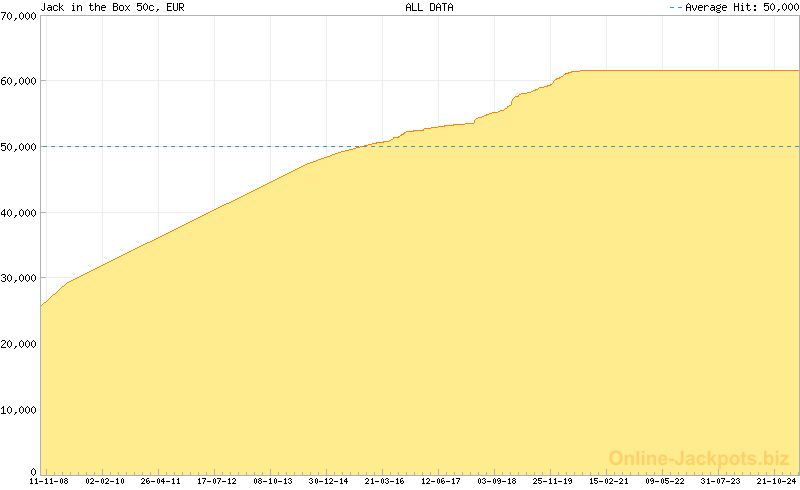Click the 10,000 y-axis label
Screen dimensions: 800x490
point(19,410)
